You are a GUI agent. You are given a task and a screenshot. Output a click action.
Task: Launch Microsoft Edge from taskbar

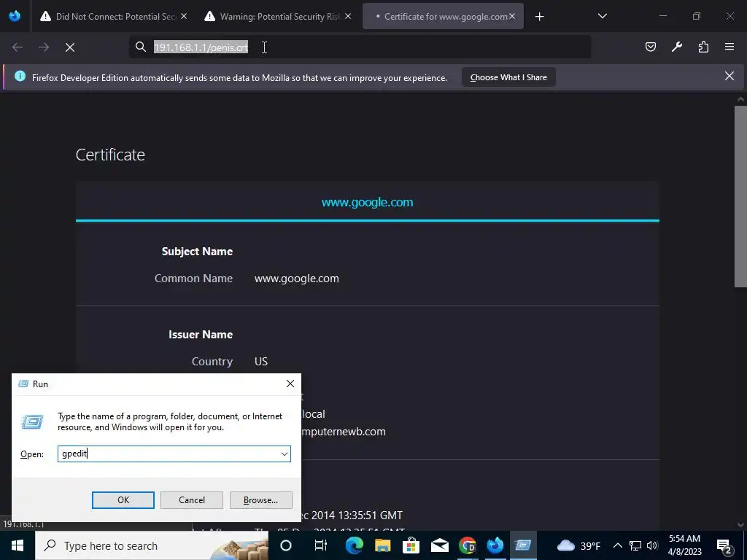coord(354,545)
